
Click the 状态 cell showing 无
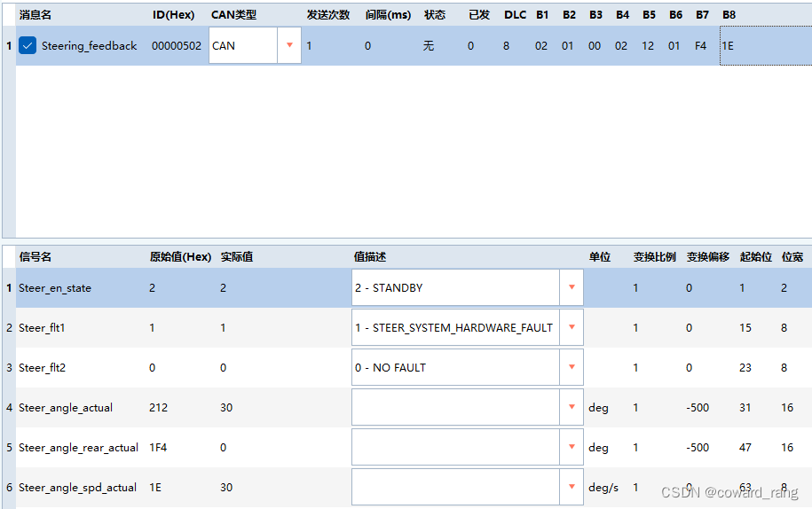pyautogui.click(x=429, y=45)
